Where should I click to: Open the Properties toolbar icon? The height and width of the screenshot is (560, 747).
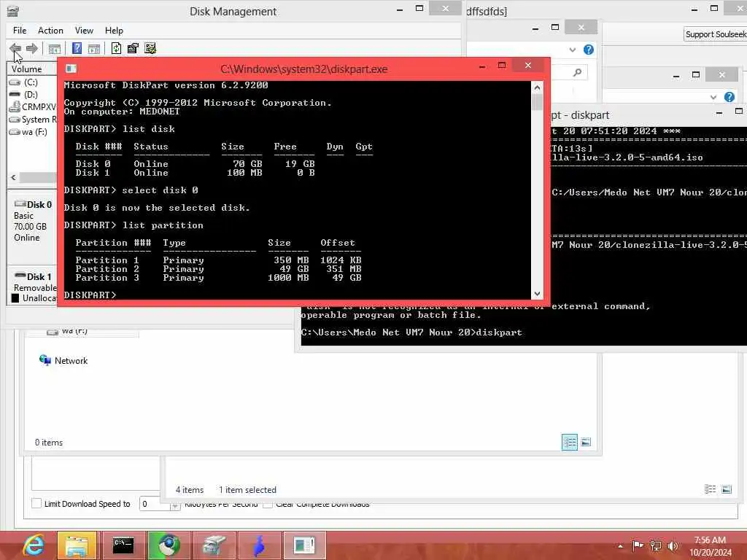point(133,48)
